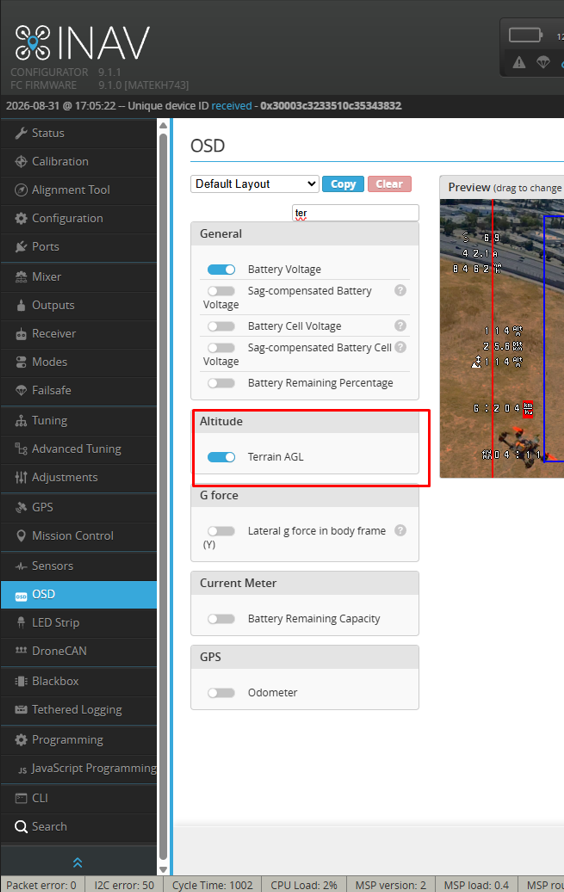Click the Calibration crosshair icon
564x892 pixels.
tap(21, 162)
